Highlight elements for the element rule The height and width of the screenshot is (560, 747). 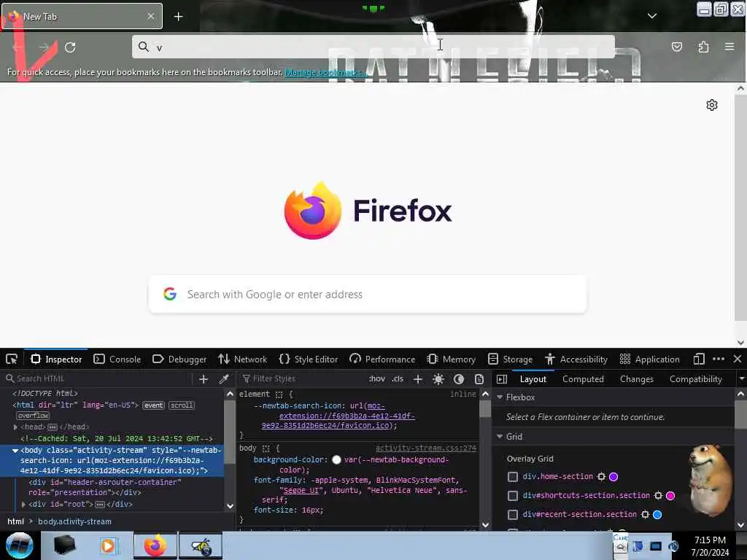click(x=279, y=394)
